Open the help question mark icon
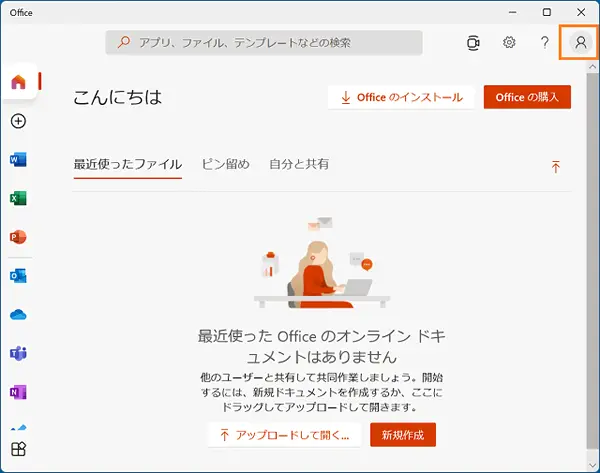The image size is (600, 473). click(545, 42)
